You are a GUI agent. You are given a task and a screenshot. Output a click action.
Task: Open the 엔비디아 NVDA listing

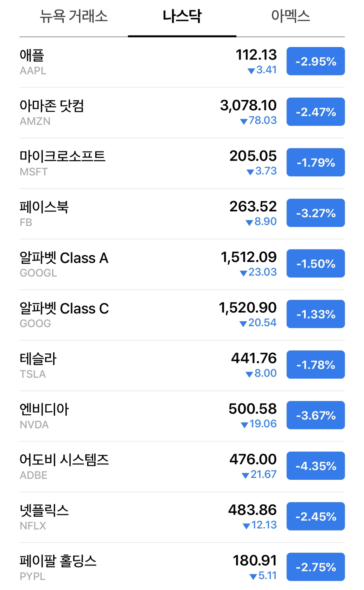coord(182,416)
